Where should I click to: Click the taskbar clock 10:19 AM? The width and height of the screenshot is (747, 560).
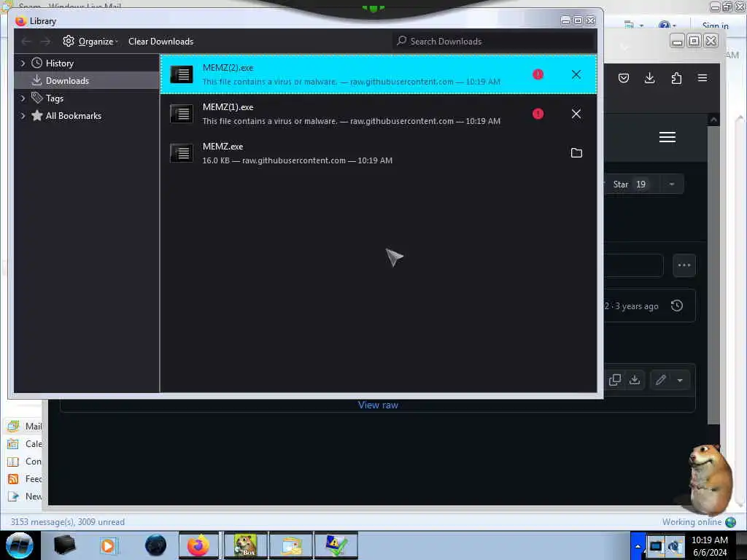tap(709, 540)
